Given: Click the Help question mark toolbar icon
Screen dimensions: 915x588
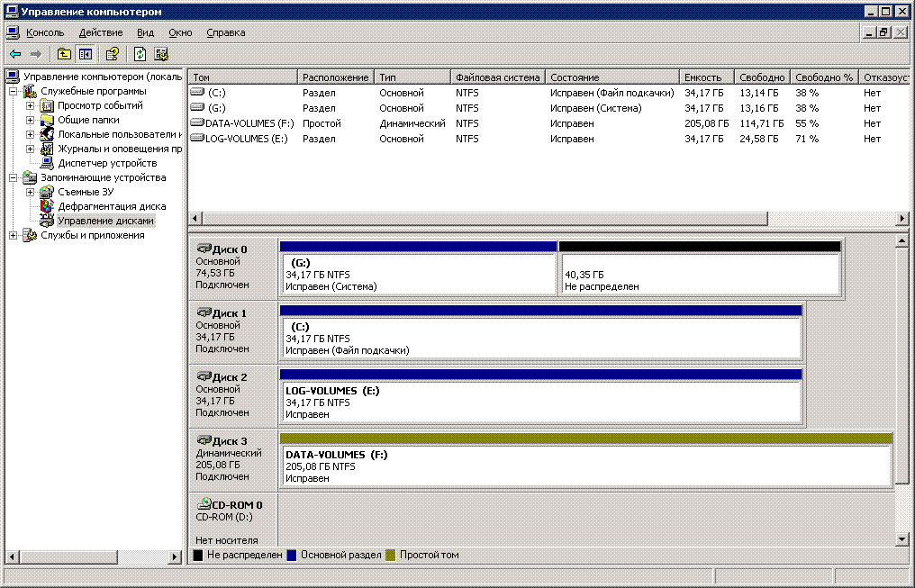Looking at the screenshot, I should [x=113, y=54].
